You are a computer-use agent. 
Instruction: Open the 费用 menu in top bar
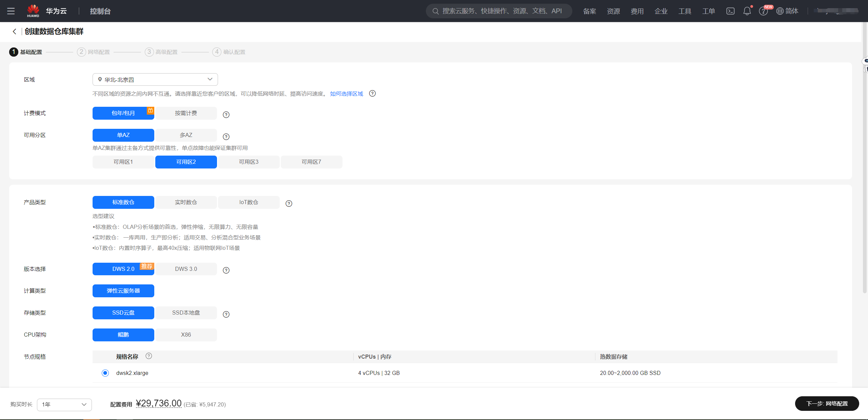[637, 11]
